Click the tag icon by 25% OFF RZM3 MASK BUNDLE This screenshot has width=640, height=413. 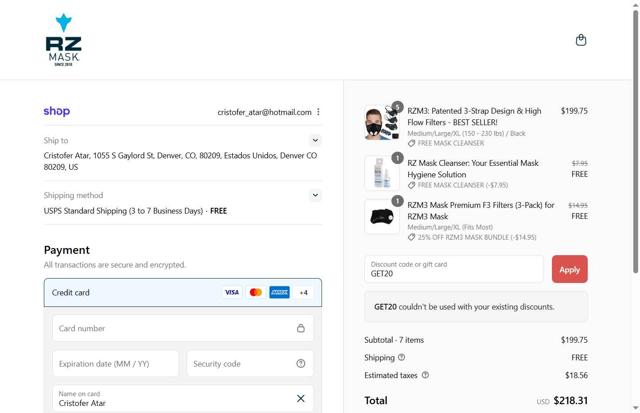point(411,237)
